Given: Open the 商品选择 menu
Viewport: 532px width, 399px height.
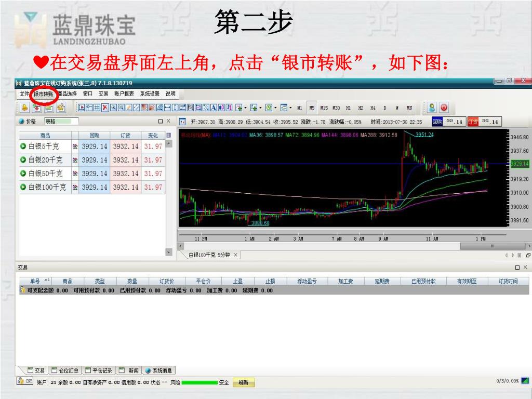Looking at the screenshot, I should click(67, 94).
